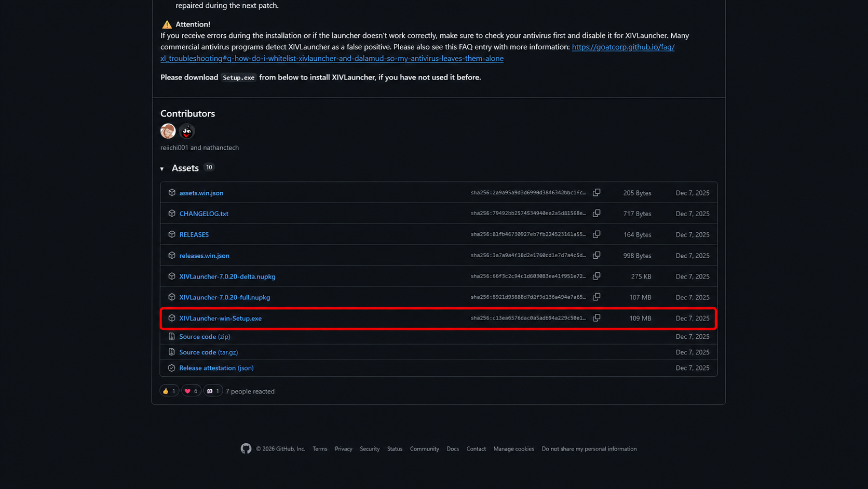
Task: Click the '107 MB' size value
Action: (x=640, y=297)
